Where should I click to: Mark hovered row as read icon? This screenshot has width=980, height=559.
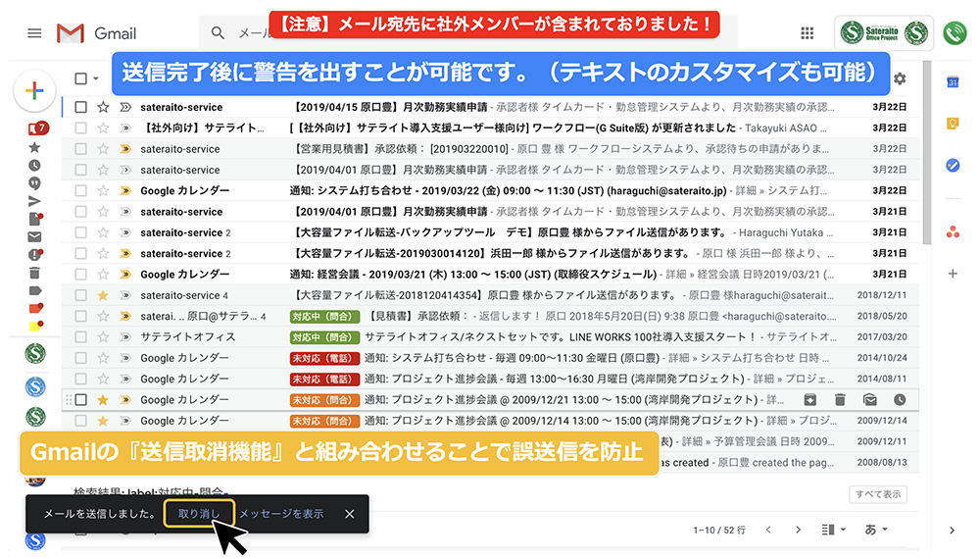point(869,399)
